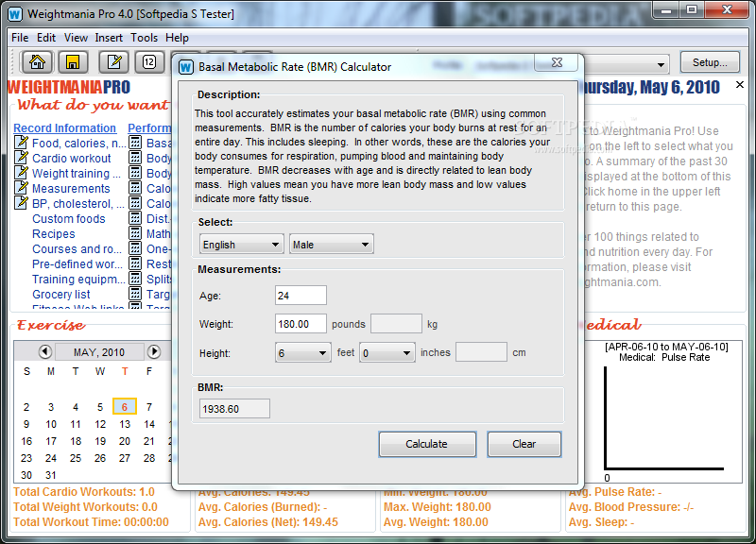The image size is (756, 544).
Task: Click pencil icon beside Measurements
Action: [21, 188]
